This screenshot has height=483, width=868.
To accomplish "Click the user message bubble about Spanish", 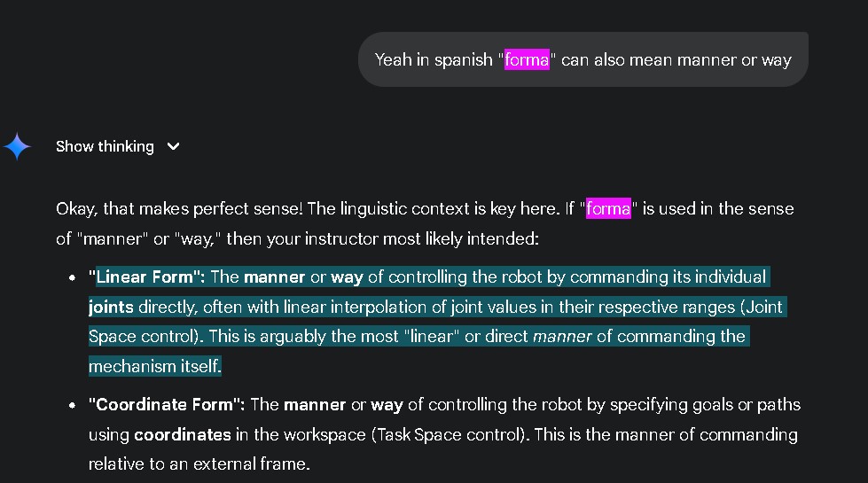I will coord(583,59).
